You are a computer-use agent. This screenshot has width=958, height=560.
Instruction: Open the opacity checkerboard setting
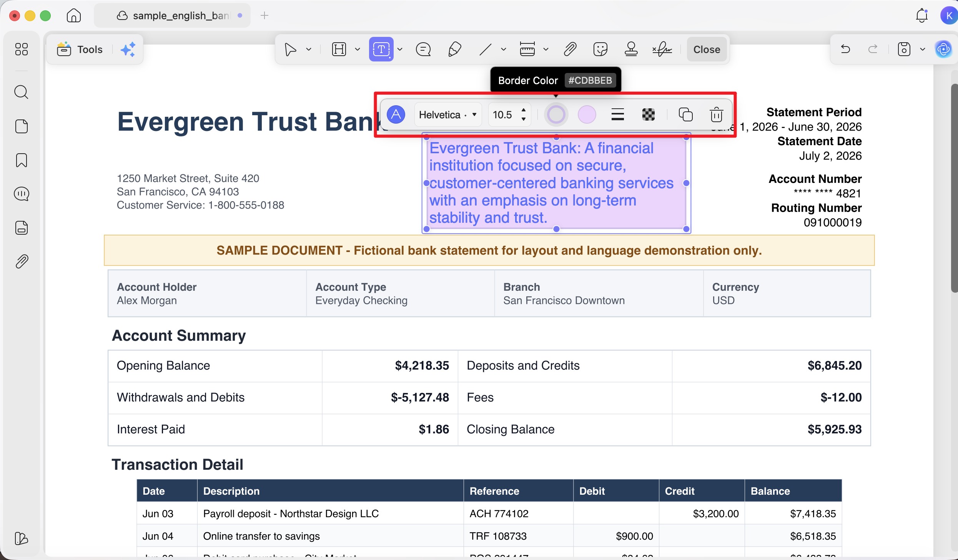pyautogui.click(x=648, y=114)
